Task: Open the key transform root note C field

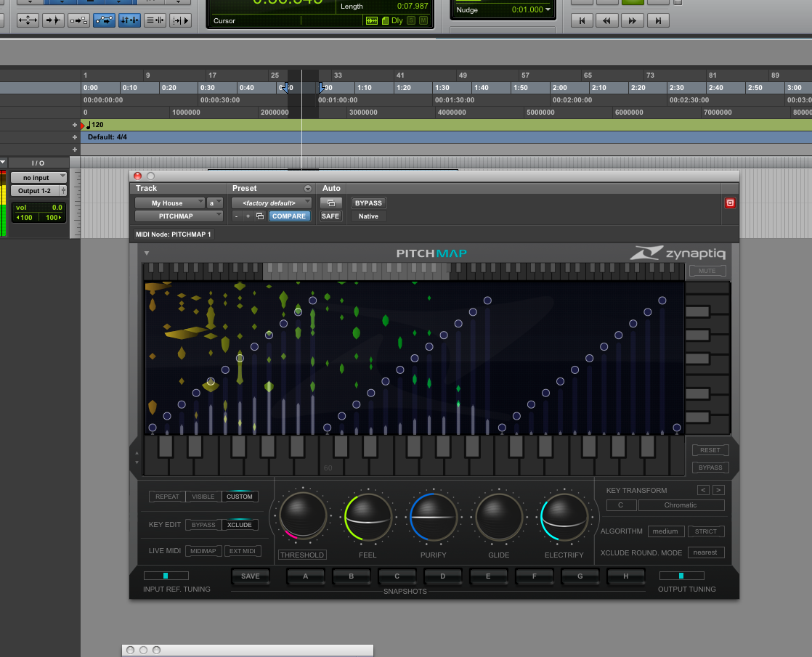Action: click(620, 505)
